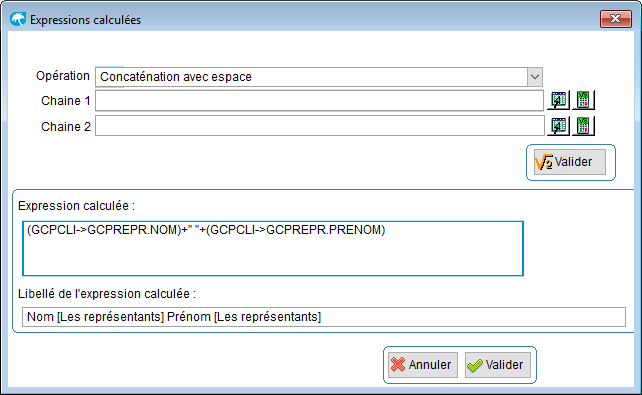Close the Expressions calculées dialog

pyautogui.click(x=615, y=19)
